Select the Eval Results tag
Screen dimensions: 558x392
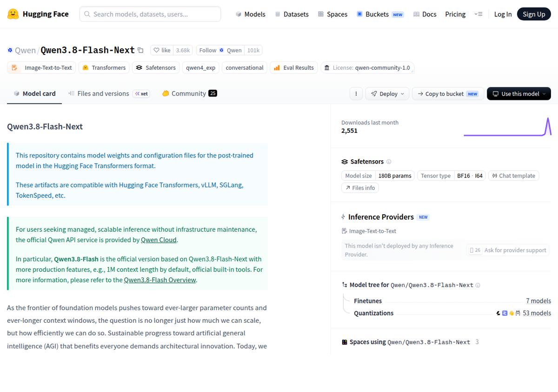click(294, 68)
